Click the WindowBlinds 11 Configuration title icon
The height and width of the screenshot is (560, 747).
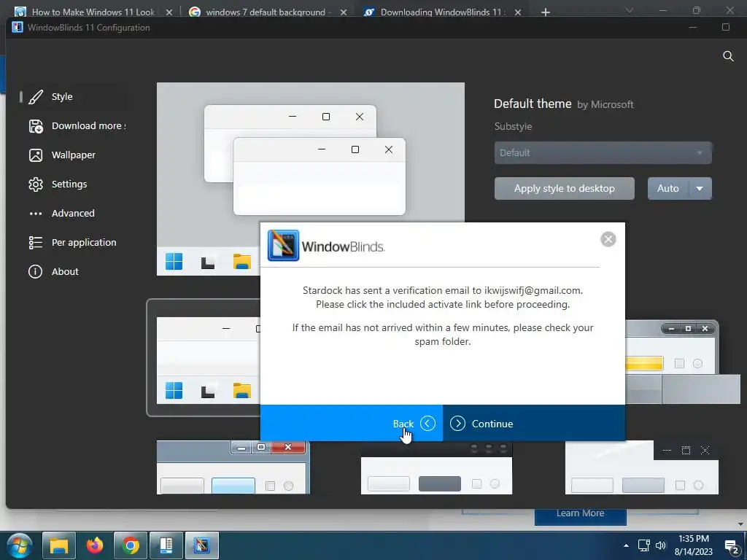tap(18, 28)
